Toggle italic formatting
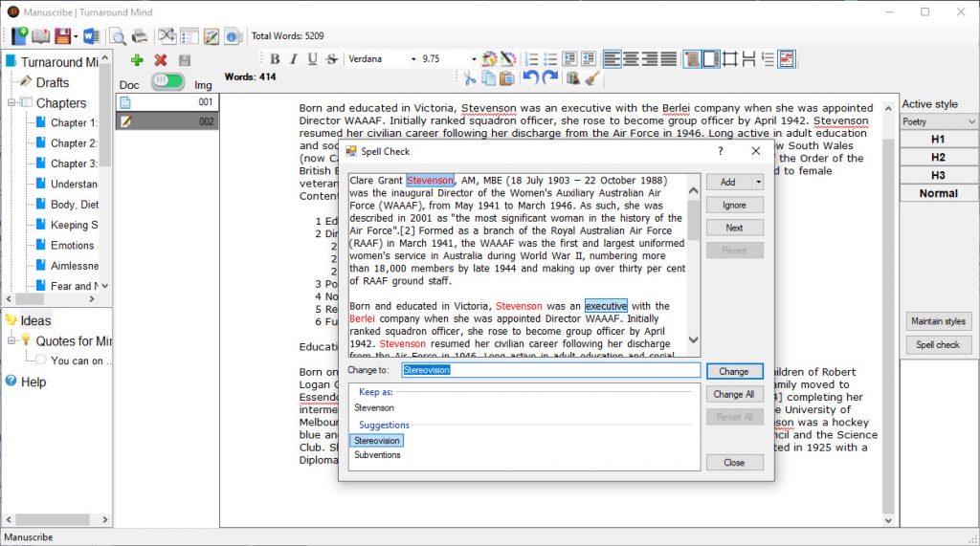980x546 pixels. coord(293,58)
